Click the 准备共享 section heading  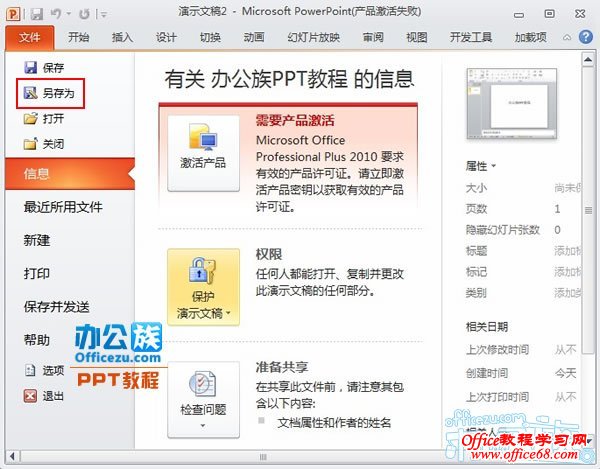pos(282,367)
